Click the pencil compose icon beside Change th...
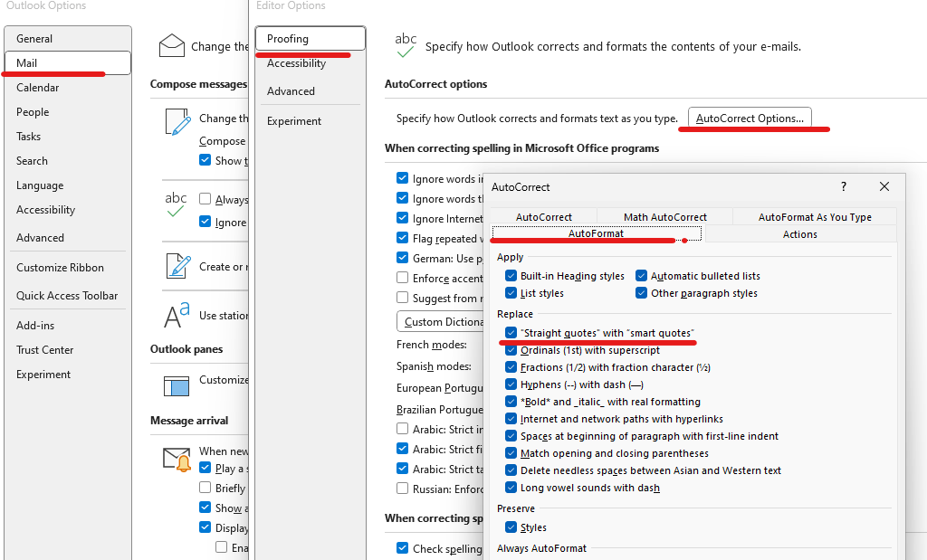Screen dimensions: 927x560 point(177,120)
